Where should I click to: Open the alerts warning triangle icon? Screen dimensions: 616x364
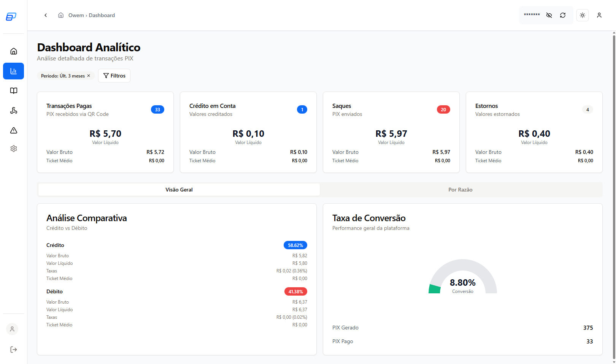[x=13, y=130]
